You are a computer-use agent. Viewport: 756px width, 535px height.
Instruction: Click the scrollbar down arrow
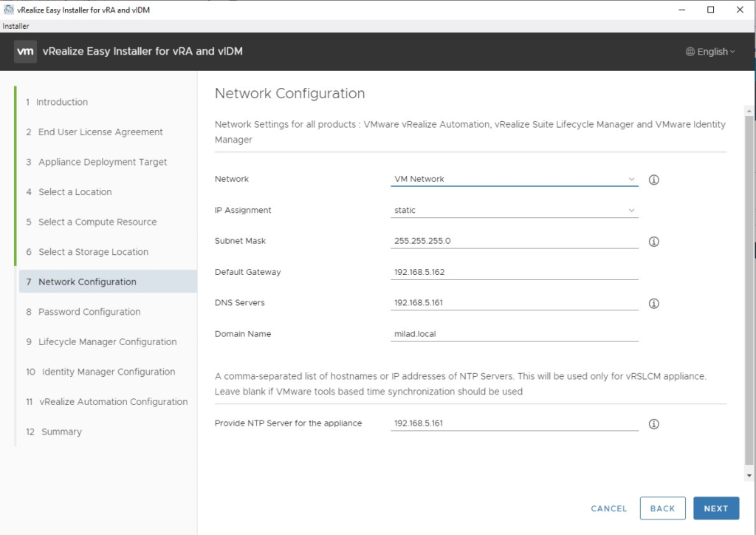pos(749,475)
